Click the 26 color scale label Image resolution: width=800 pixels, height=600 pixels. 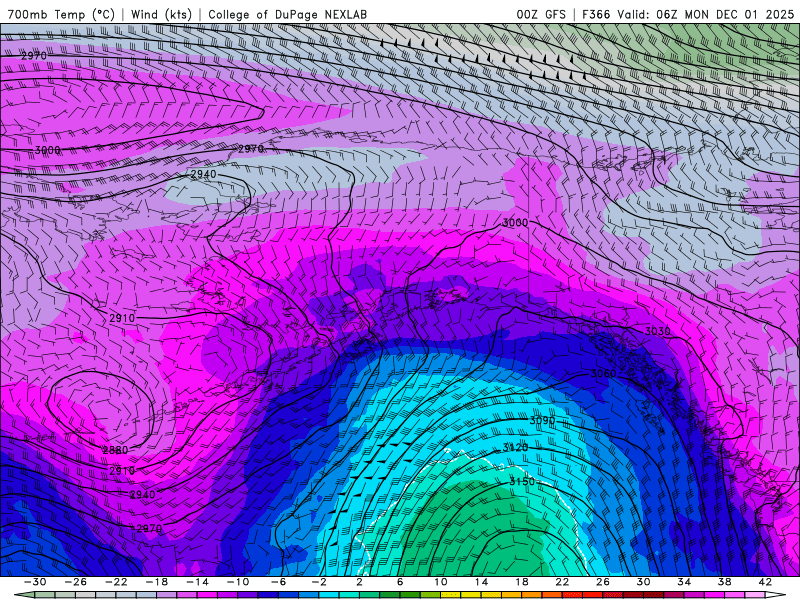coord(603,582)
